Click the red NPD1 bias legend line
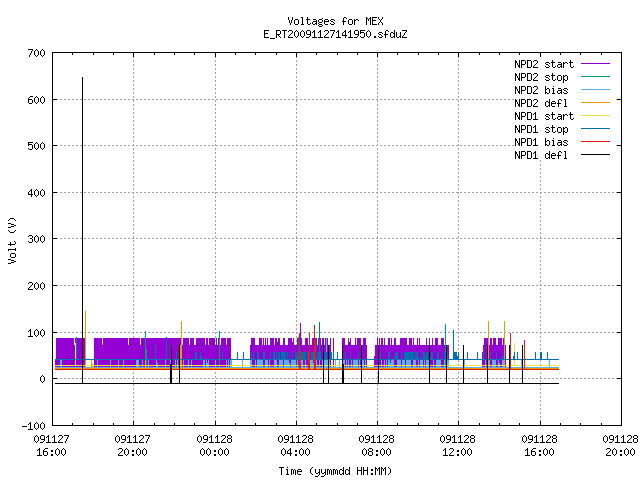The width and height of the screenshot is (640, 480). (595, 142)
